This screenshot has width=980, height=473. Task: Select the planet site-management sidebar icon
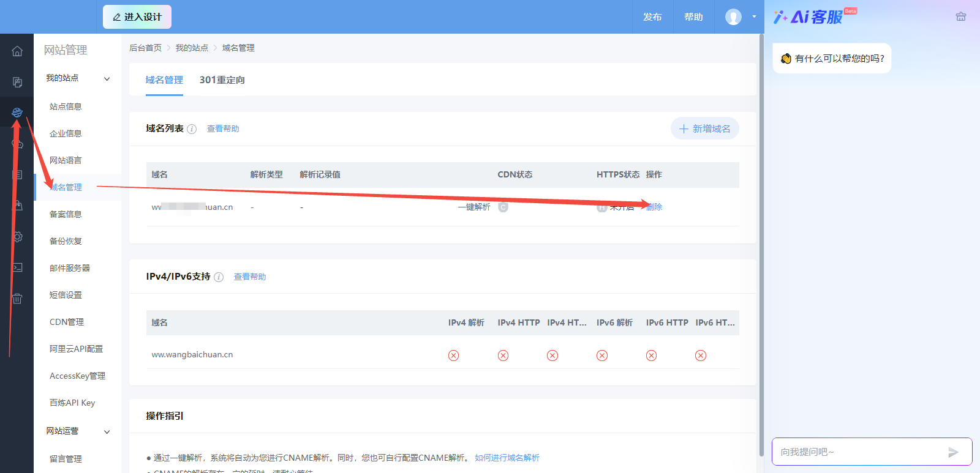(17, 113)
